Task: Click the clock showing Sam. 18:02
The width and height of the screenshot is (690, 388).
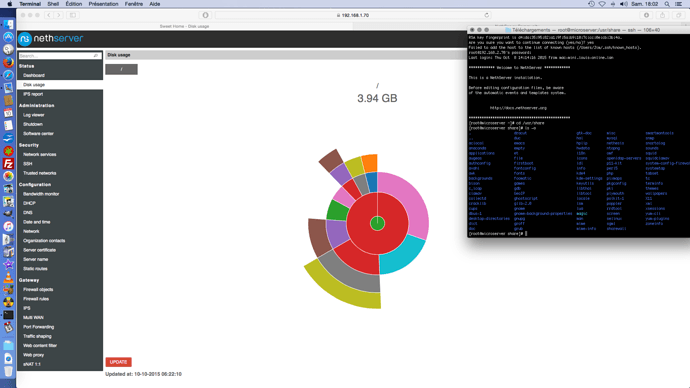Action: pos(645,4)
